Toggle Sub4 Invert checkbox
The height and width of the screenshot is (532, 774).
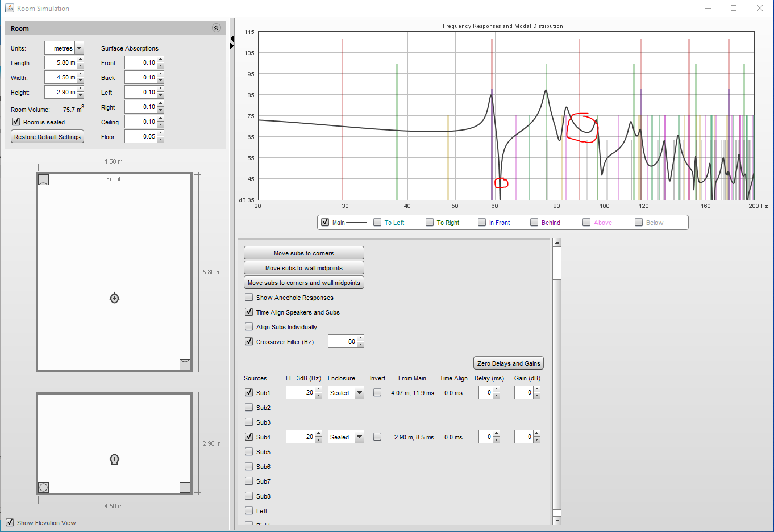(x=377, y=437)
